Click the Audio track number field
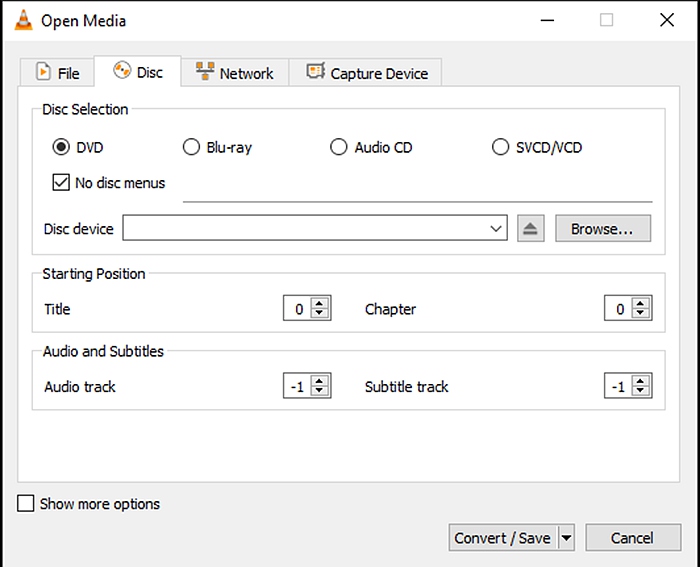This screenshot has height=567, width=700. 298,386
